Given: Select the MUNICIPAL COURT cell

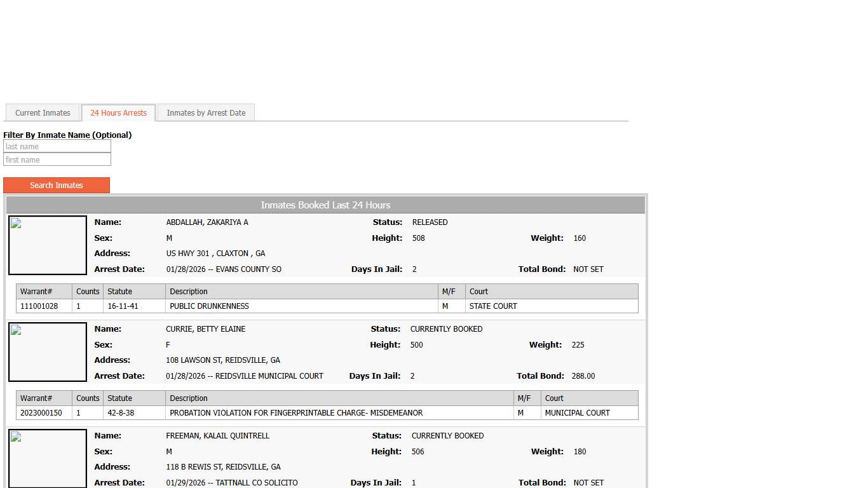Looking at the screenshot, I should (577, 413).
